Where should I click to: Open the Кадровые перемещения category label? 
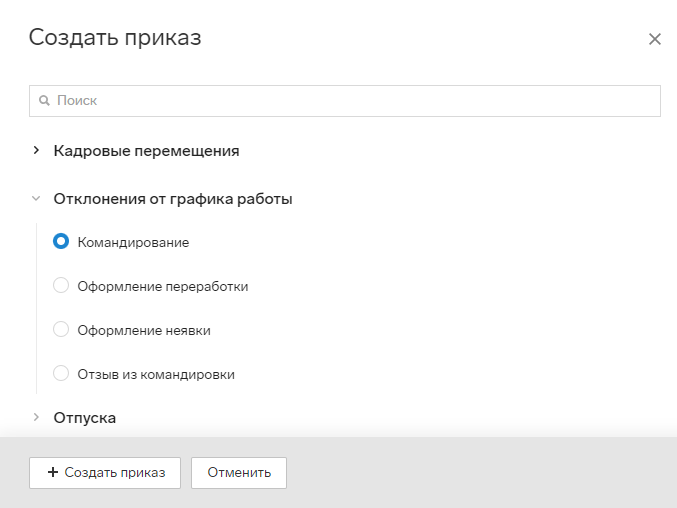(x=146, y=151)
